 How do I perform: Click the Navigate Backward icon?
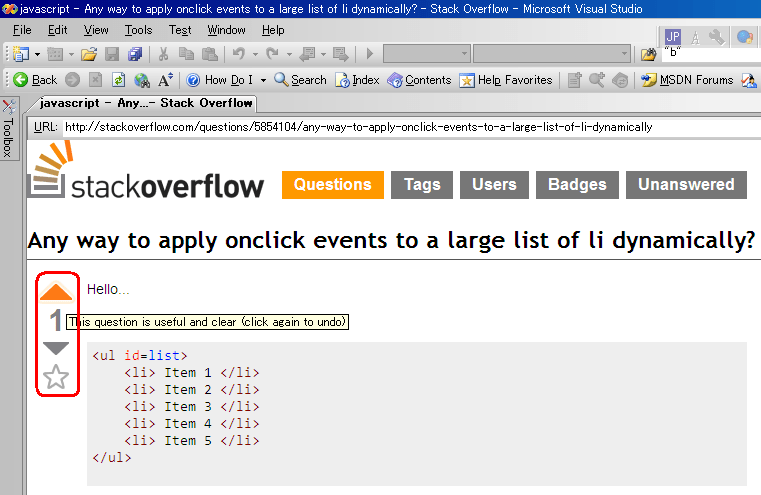click(x=307, y=54)
